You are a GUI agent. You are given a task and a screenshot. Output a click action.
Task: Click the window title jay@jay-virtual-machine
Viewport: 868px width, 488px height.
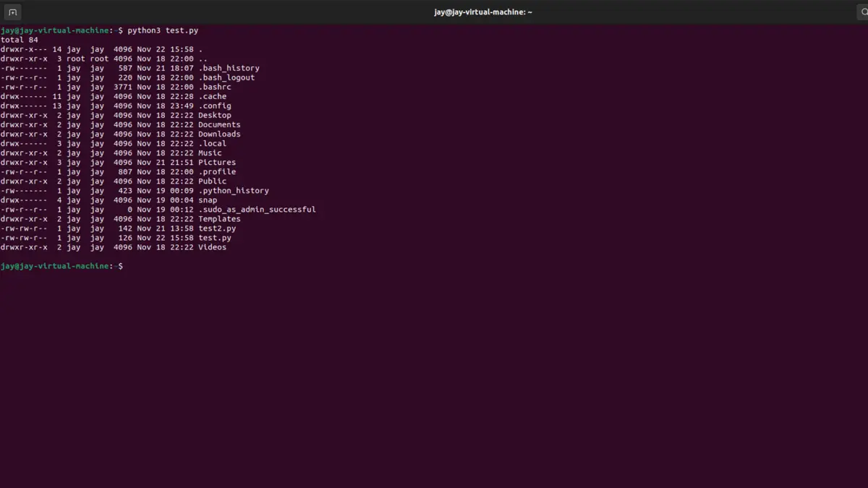(483, 12)
